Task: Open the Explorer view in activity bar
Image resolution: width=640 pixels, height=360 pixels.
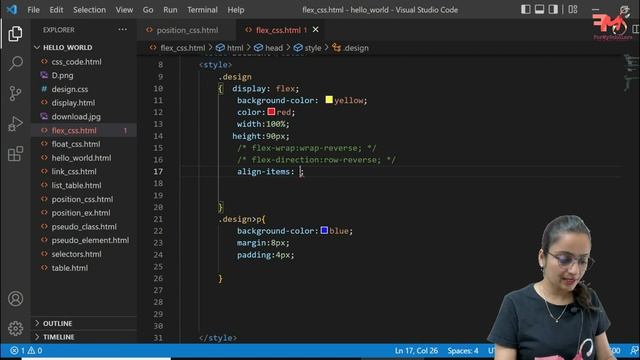Action: click(x=15, y=33)
